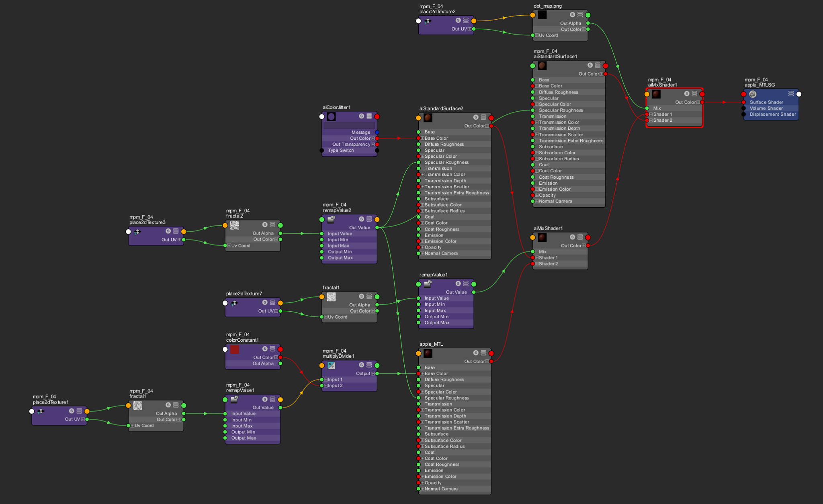
Task: Expand Out UV plus on place2dTexture2
Action: [x=469, y=29]
